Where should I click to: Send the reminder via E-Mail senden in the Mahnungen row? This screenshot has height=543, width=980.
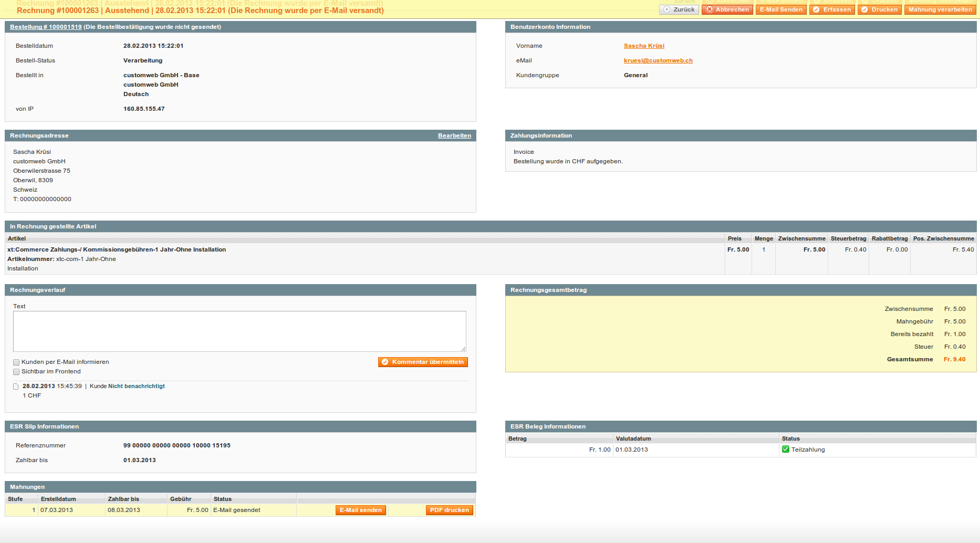360,510
